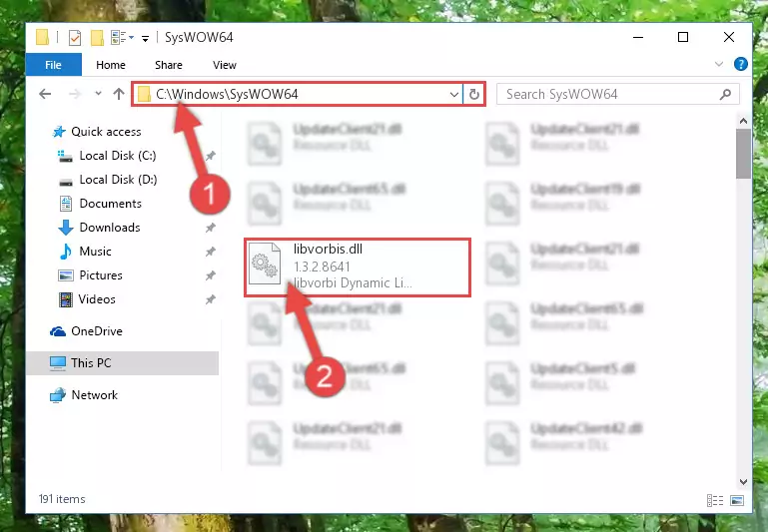768x532 pixels.
Task: Click the This PC monitor icon
Action: point(58,363)
